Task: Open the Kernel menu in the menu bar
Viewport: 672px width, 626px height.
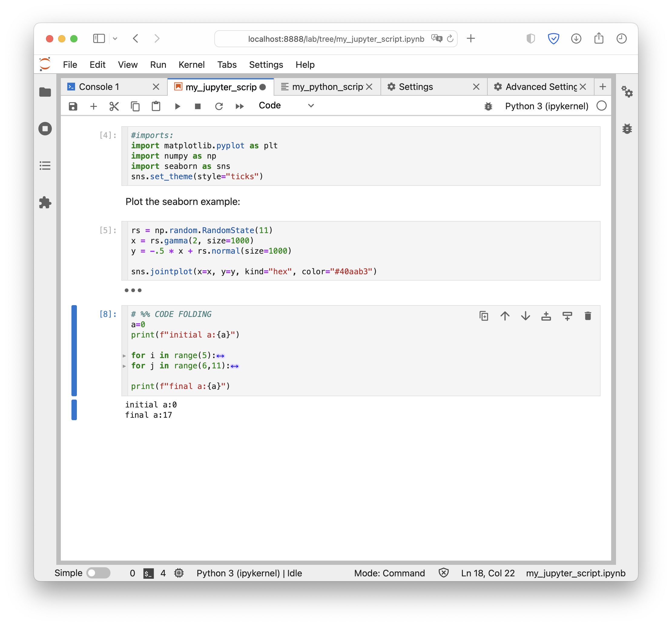Action: tap(192, 64)
